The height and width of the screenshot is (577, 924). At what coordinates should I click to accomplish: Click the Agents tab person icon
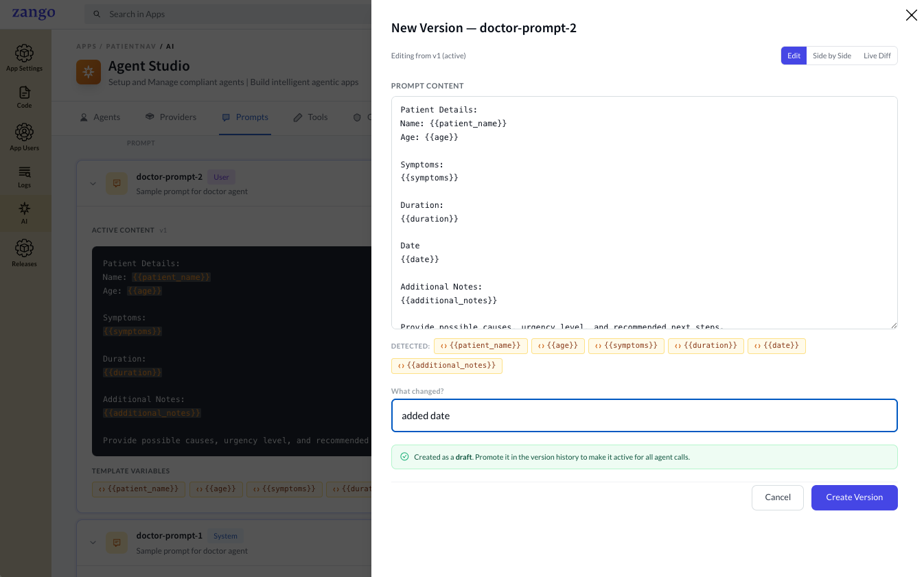(x=84, y=117)
